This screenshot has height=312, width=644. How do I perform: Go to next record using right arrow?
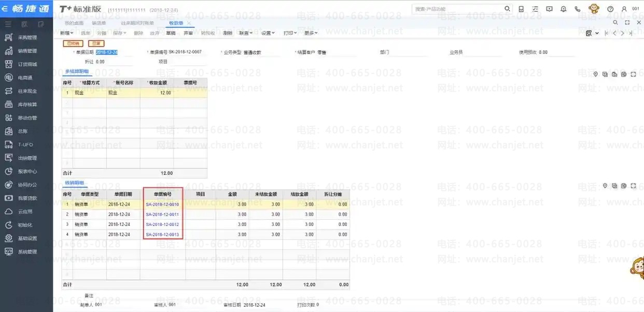point(623,33)
